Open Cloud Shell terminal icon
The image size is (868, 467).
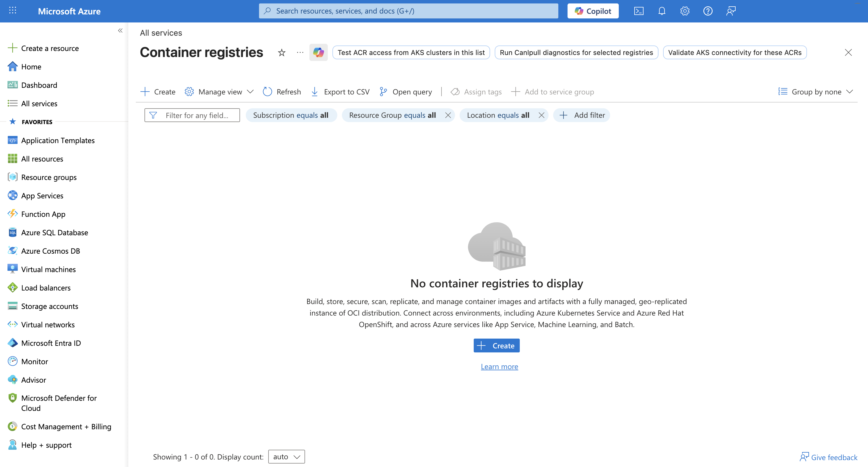[x=639, y=11]
